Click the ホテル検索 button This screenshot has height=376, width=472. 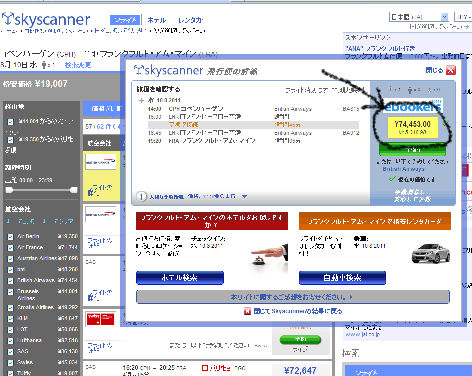(x=180, y=278)
